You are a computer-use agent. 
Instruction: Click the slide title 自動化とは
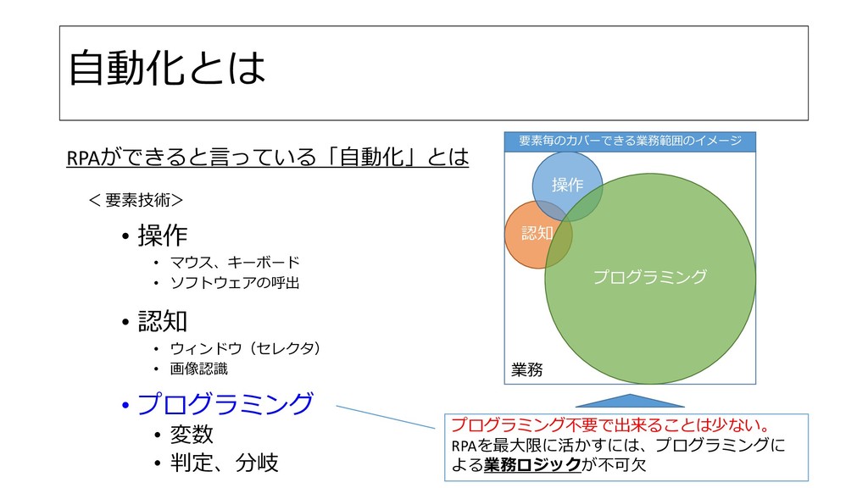pyautogui.click(x=167, y=68)
